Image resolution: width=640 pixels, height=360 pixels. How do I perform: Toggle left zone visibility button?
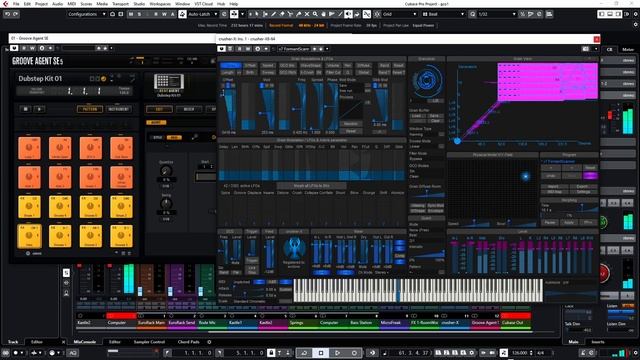pyautogui.click(x=602, y=14)
